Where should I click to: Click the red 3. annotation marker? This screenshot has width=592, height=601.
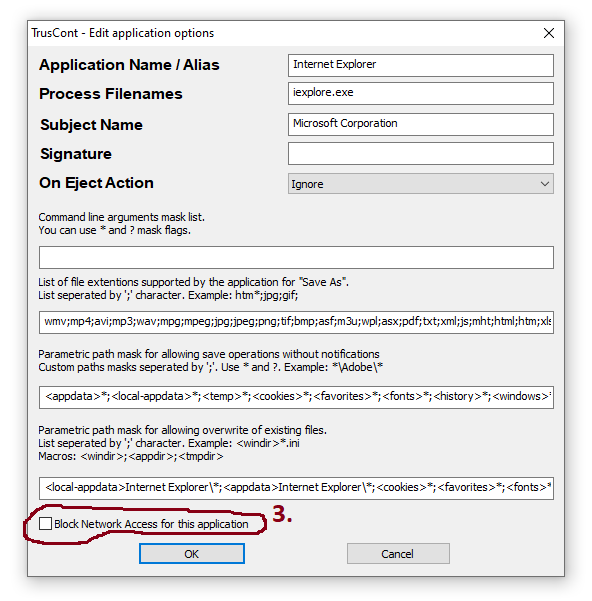pyautogui.click(x=282, y=514)
